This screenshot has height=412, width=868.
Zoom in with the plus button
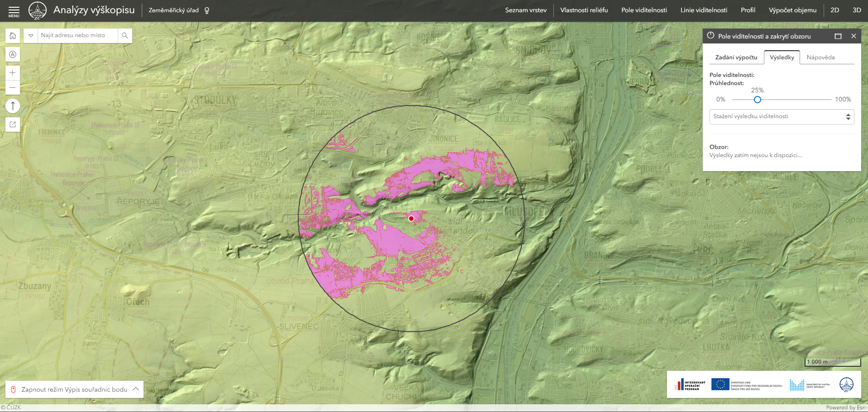click(x=13, y=72)
